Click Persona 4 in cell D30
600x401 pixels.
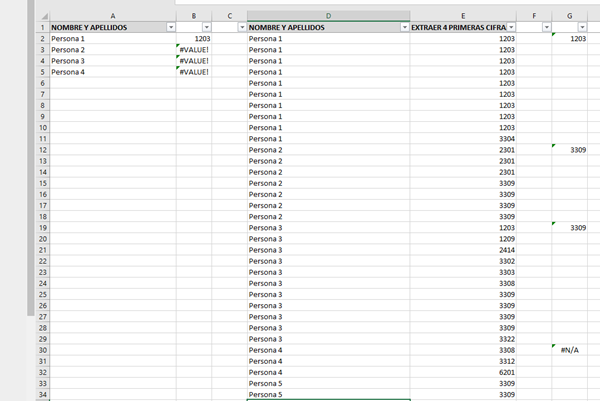328,350
